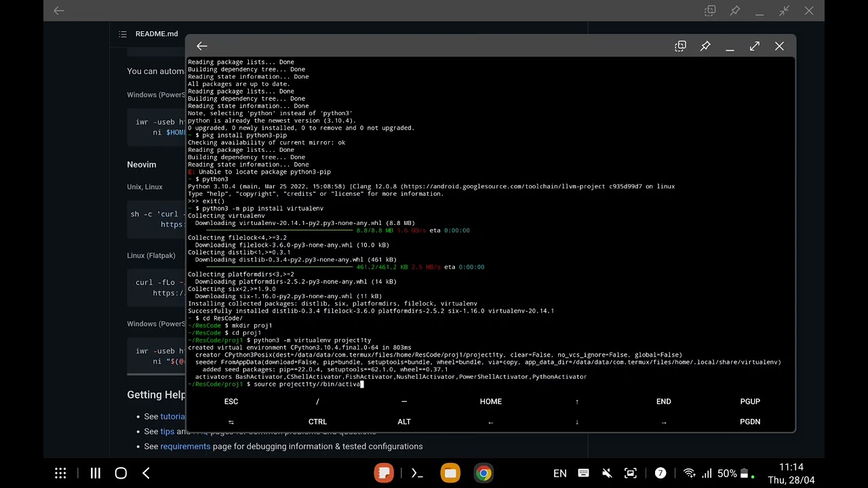The width and height of the screenshot is (868, 488).
Task: Tap the down arrow extra key
Action: coord(577,422)
